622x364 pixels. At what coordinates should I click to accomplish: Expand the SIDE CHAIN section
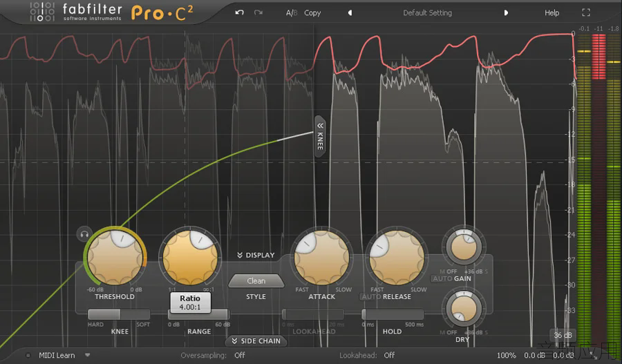[x=256, y=341]
